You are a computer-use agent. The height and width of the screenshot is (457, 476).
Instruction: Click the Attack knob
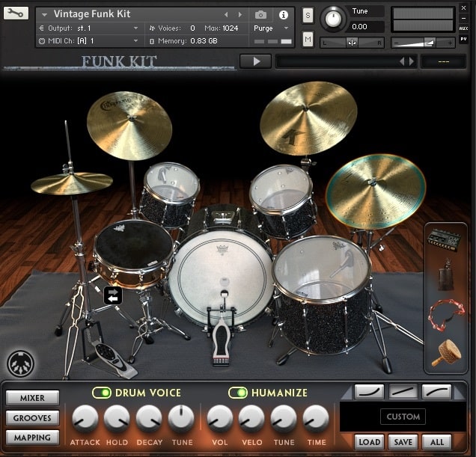(85, 419)
